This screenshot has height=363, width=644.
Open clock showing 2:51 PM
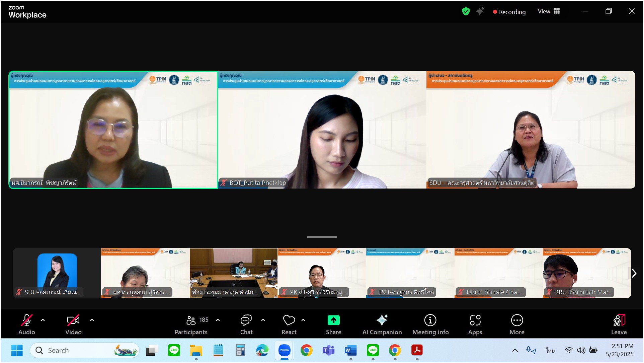620,350
